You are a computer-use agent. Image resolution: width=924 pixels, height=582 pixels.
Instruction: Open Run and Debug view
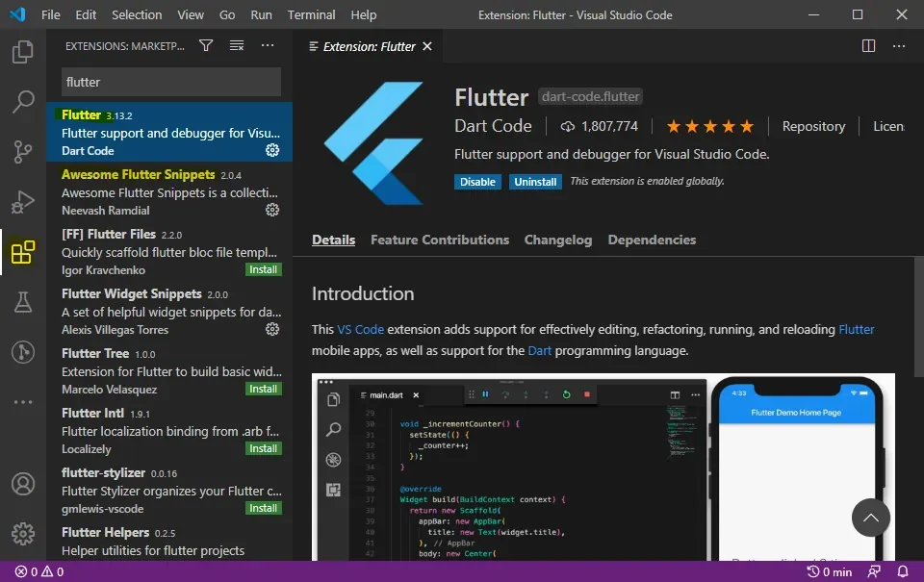(x=23, y=202)
